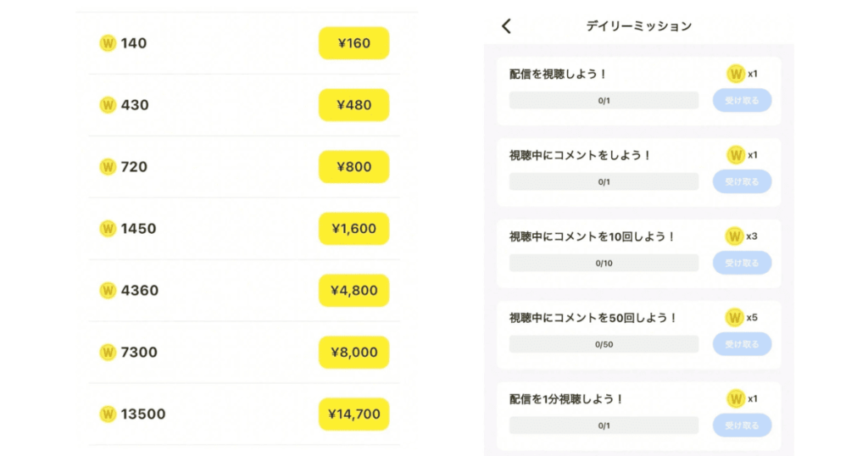
Task: Click the 0/50 comment progress bar
Action: click(604, 344)
